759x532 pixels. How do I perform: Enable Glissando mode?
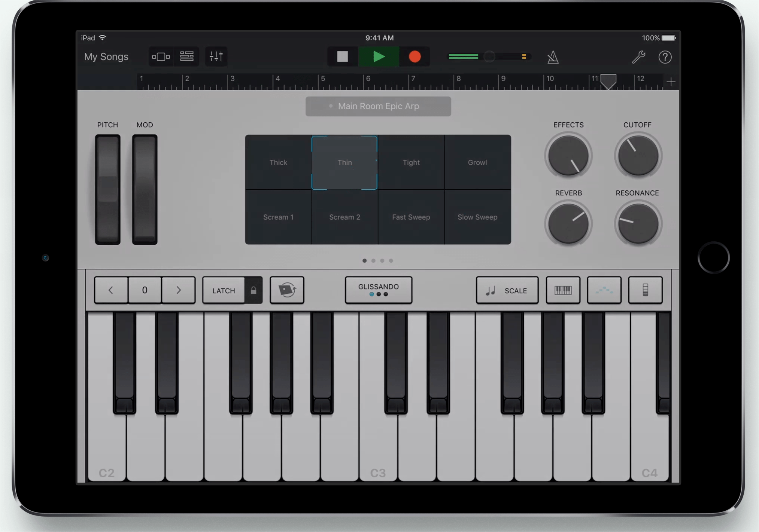pos(378,290)
